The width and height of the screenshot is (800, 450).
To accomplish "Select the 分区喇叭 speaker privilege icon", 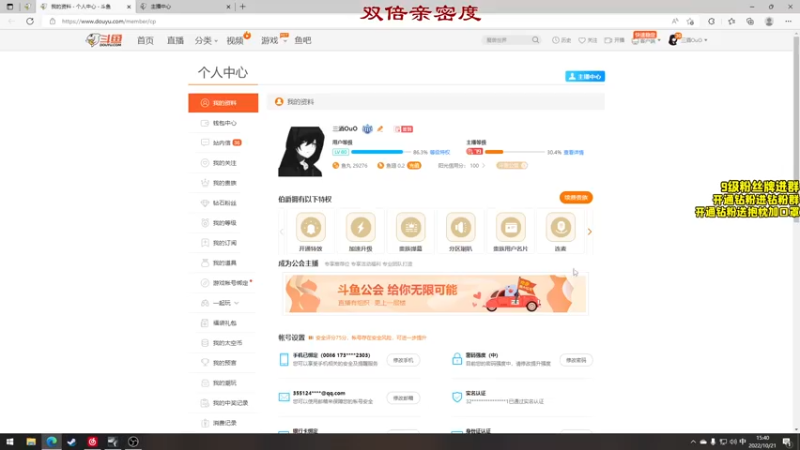I will tap(460, 228).
